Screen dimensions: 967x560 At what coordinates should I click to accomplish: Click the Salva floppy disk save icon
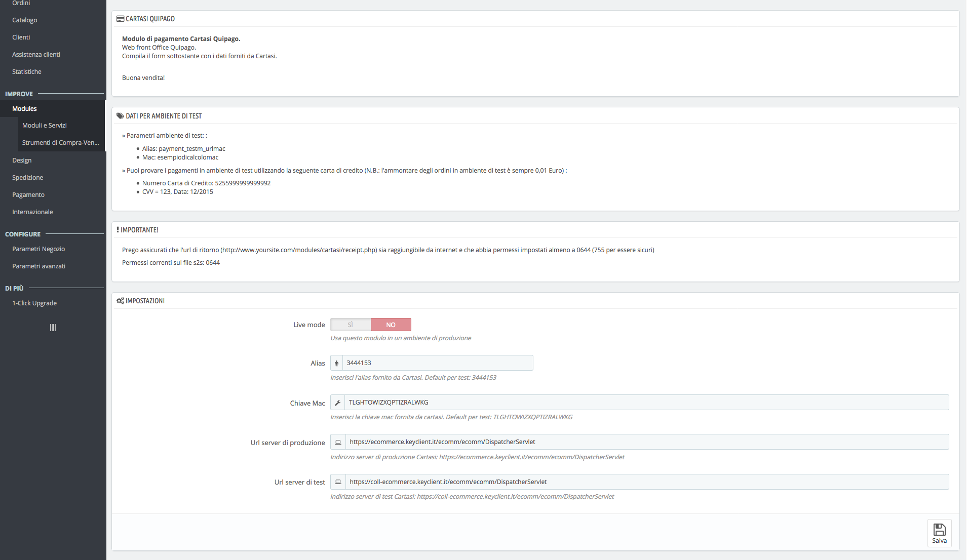pos(939,530)
